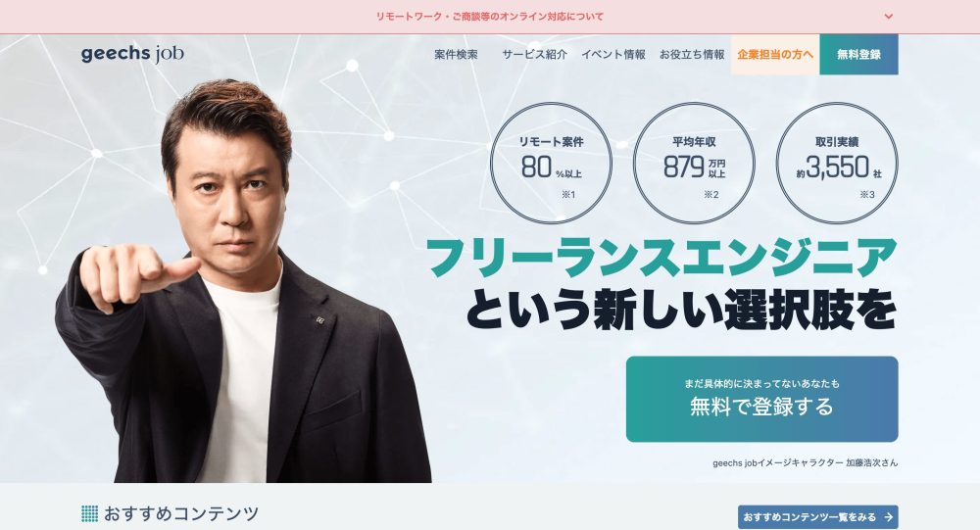Open お役立ち情報 menu item

pyautogui.click(x=692, y=55)
